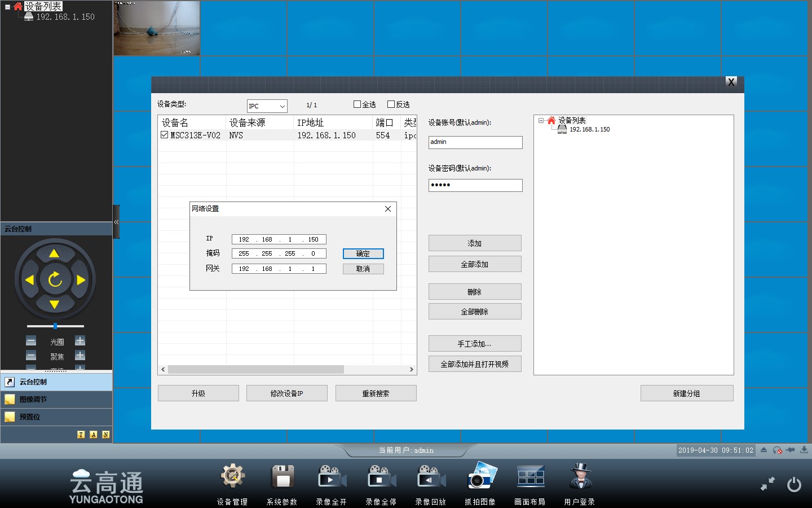Start all recording with 录像全开
The width and height of the screenshot is (812, 508).
tap(331, 478)
